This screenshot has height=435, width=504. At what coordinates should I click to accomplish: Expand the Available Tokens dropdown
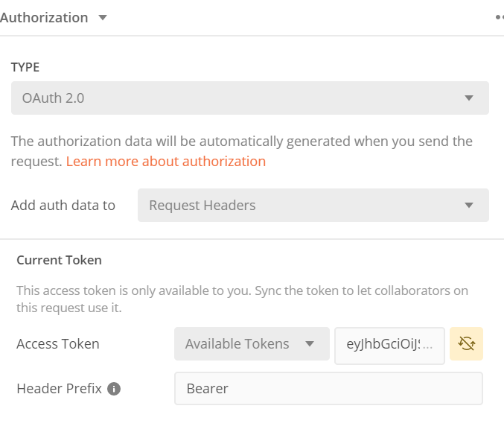pyautogui.click(x=252, y=344)
